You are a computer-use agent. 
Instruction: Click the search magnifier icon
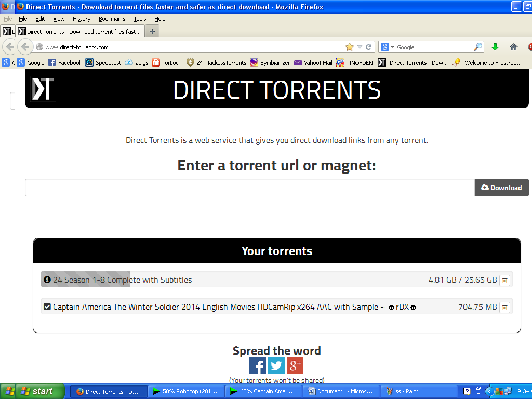(478, 47)
